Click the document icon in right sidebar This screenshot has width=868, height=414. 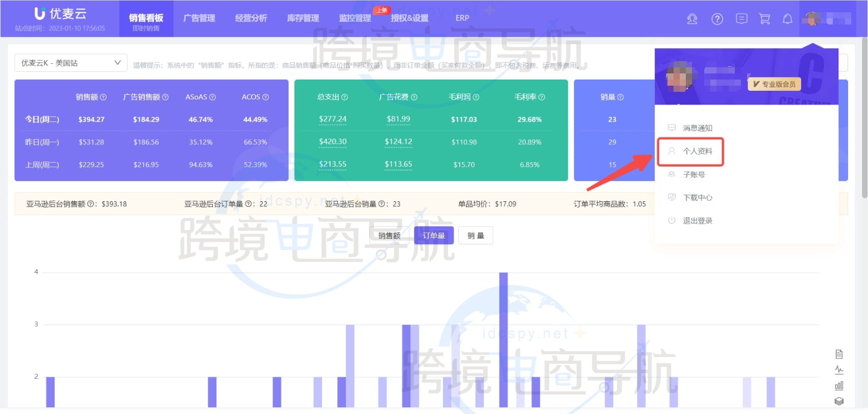839,354
